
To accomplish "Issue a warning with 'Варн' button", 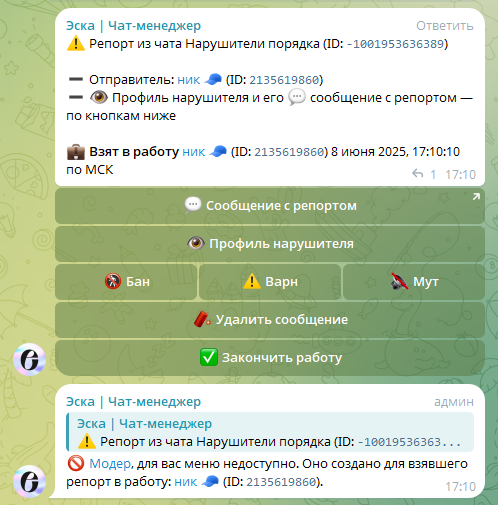I will pyautogui.click(x=270, y=282).
